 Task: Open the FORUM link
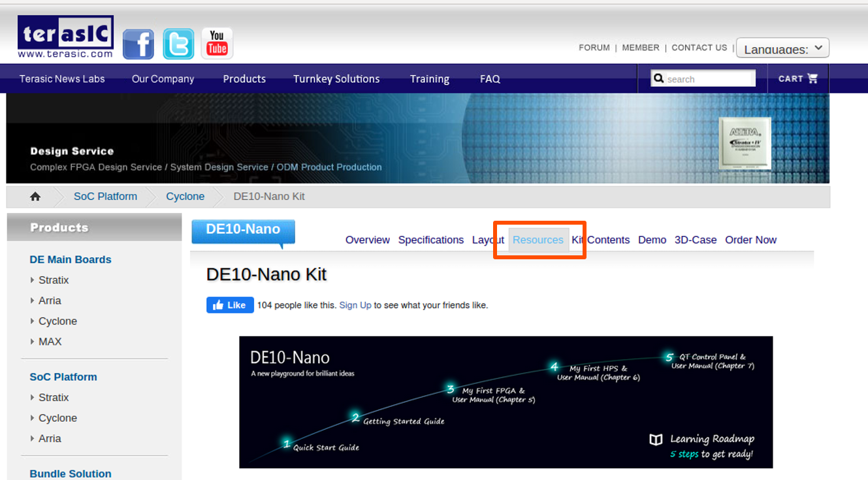point(594,48)
